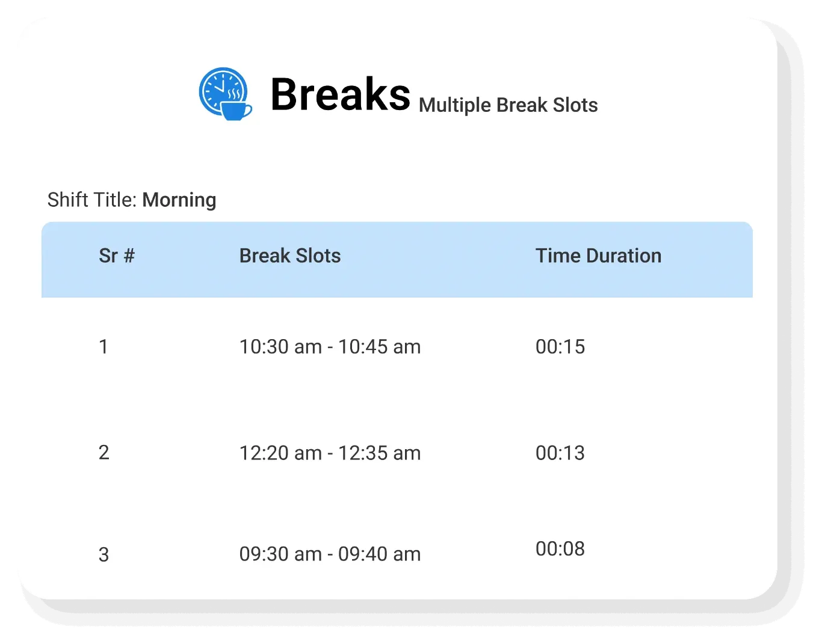The width and height of the screenshot is (822, 644).
Task: Click the 00:08 duration value
Action: (560, 548)
